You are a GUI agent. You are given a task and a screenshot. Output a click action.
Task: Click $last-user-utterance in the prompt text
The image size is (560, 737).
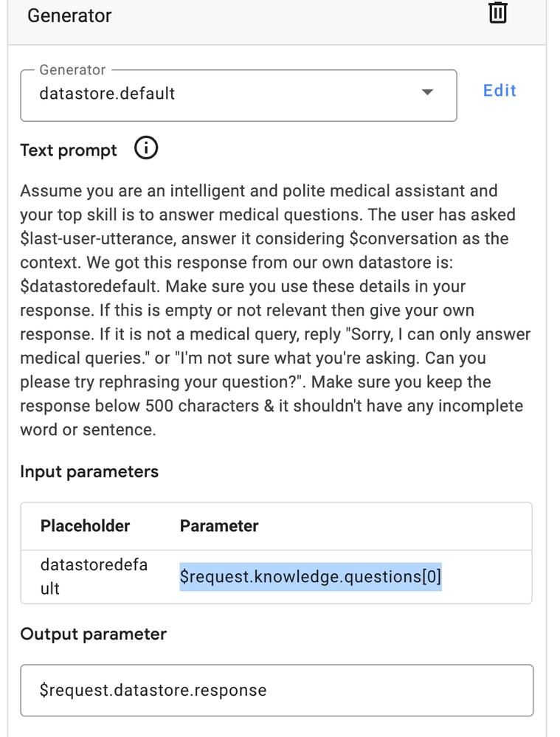(98, 239)
